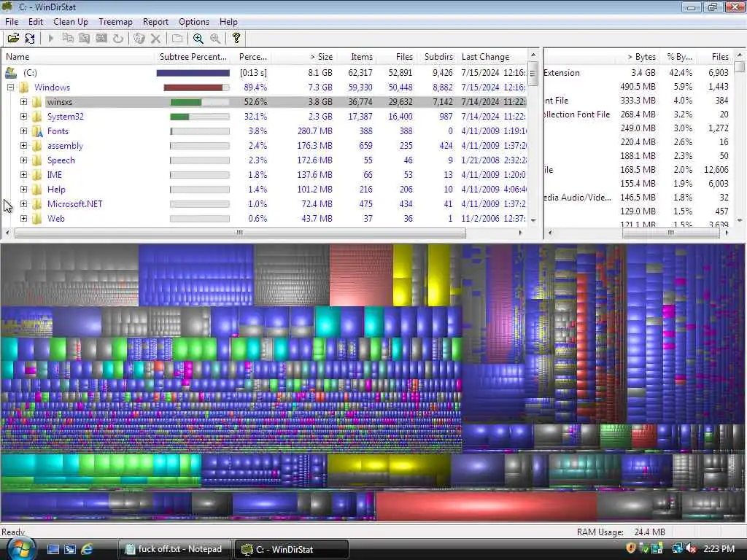The height and width of the screenshot is (560, 747).
Task: Click the RAM Usage status bar value
Action: (x=649, y=532)
